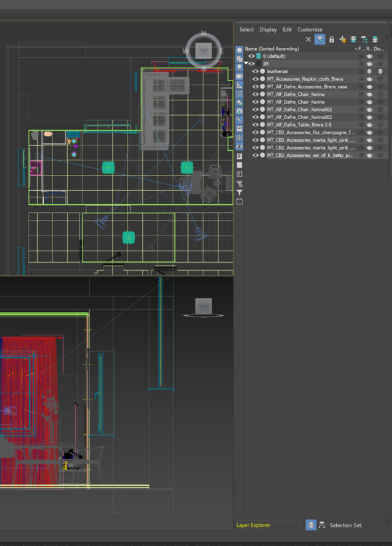Toggle the Display Lights filter icon
The height and width of the screenshot is (546, 392).
click(239, 67)
